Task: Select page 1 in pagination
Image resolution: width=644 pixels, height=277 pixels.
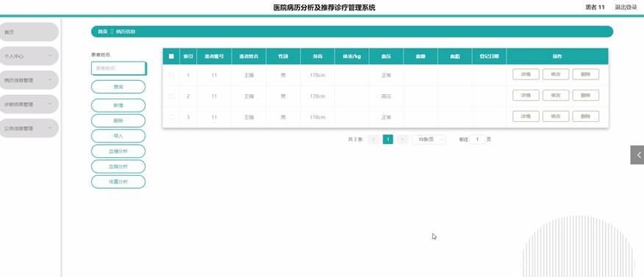Action: click(387, 140)
